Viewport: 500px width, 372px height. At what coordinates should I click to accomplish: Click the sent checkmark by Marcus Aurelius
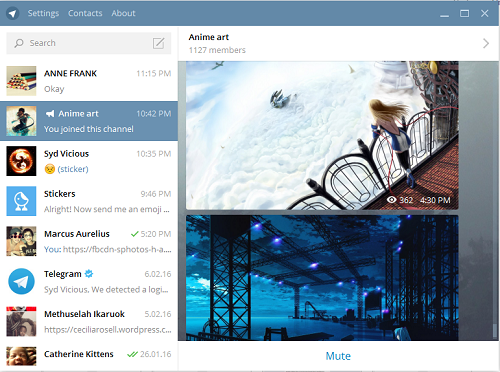point(134,234)
